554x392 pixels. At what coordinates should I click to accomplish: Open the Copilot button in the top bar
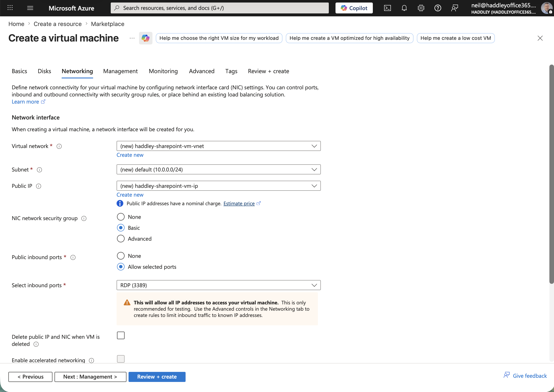[x=354, y=8]
